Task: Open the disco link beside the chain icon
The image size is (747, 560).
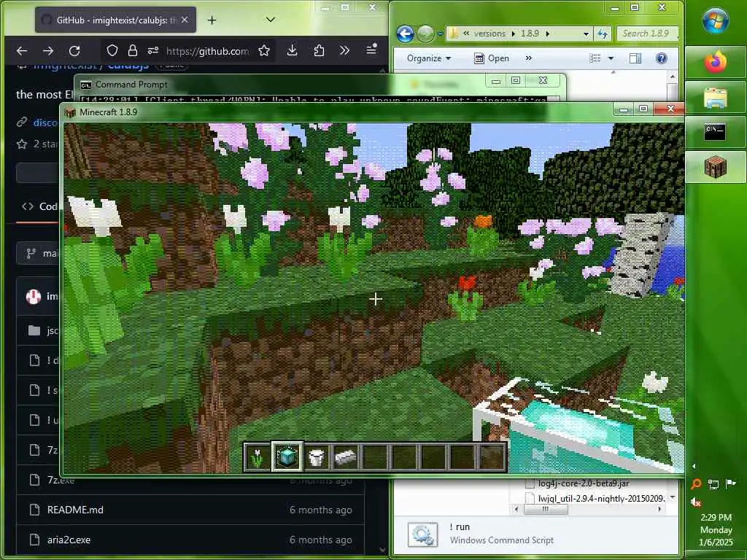Action: pos(45,122)
